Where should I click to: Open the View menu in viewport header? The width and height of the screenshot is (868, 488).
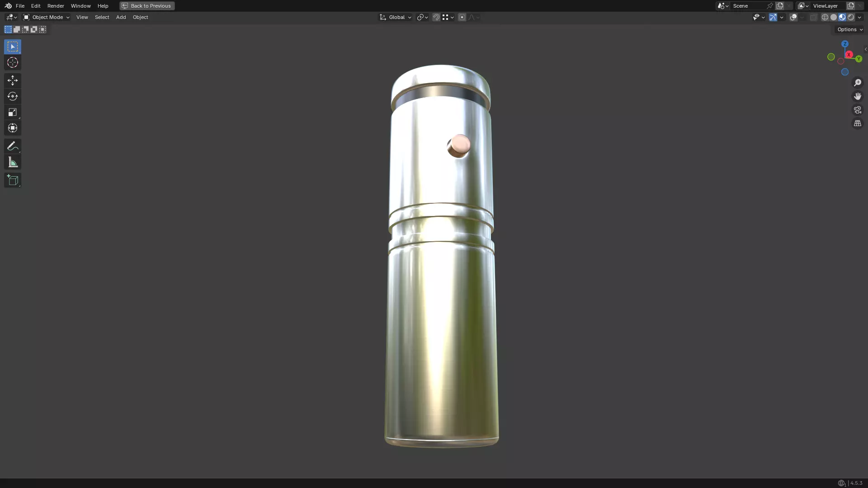click(x=82, y=17)
